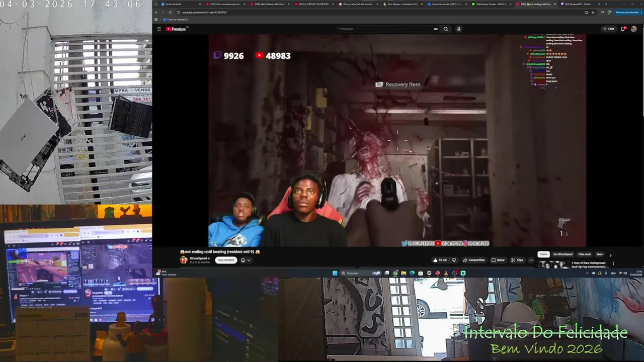
Task: Switch to the A VIRTUDE DA PRUDÊNCIA tab
Action: click(x=314, y=4)
